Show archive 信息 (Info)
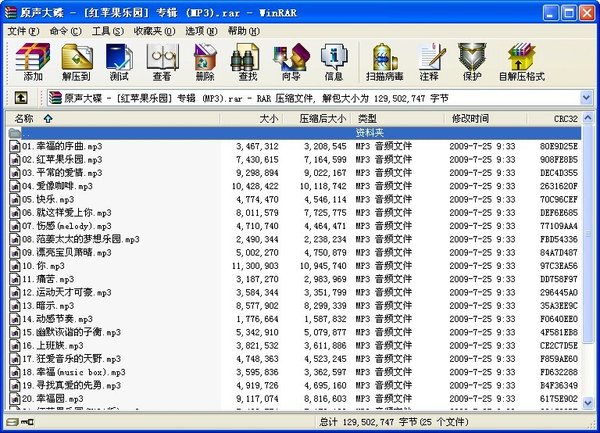Viewport: 600px width, 433px height. 334,62
